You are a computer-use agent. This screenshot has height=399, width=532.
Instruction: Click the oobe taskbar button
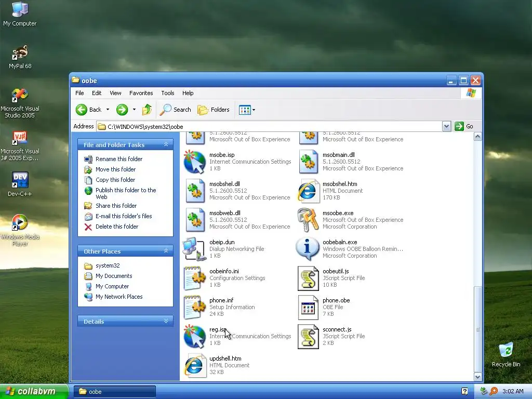pyautogui.click(x=115, y=392)
